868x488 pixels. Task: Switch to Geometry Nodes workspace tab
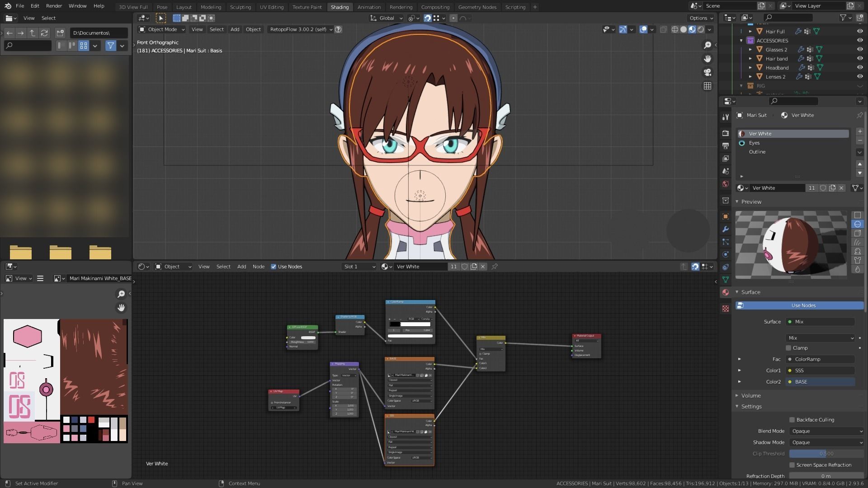(477, 7)
